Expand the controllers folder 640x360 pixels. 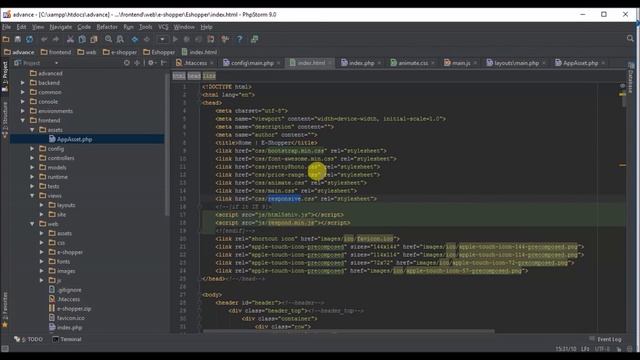click(x=32, y=158)
